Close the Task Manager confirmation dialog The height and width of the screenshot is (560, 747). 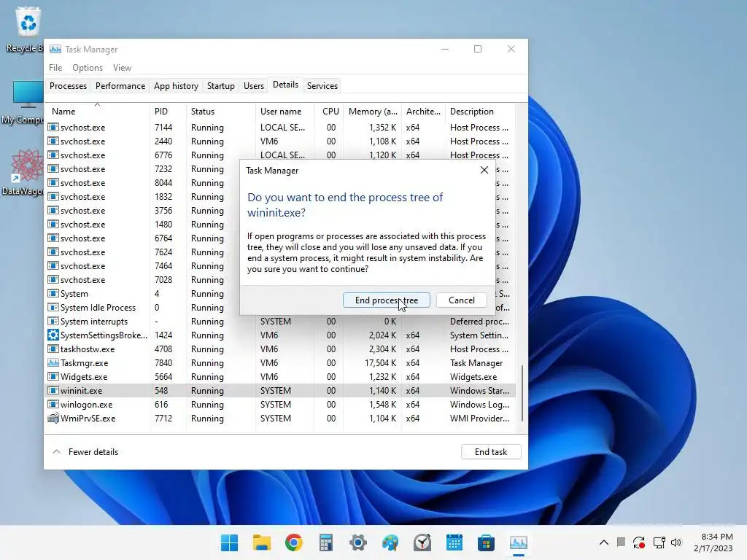pos(484,170)
